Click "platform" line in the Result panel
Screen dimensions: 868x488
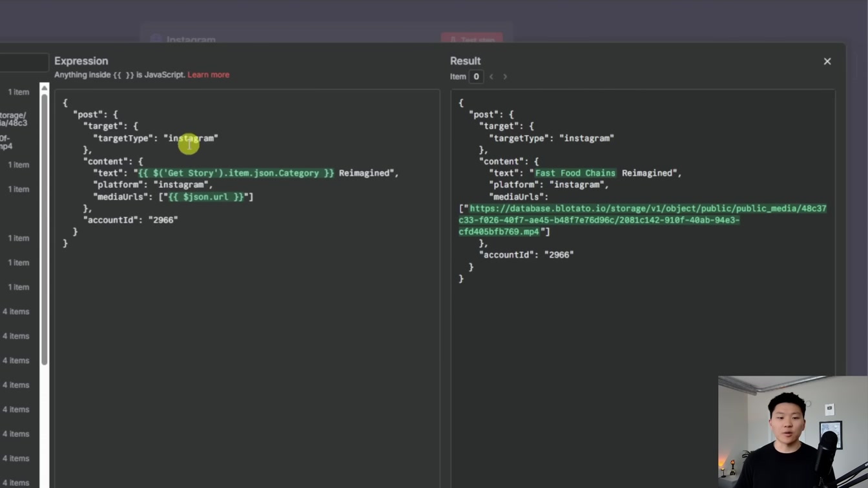tap(549, 185)
